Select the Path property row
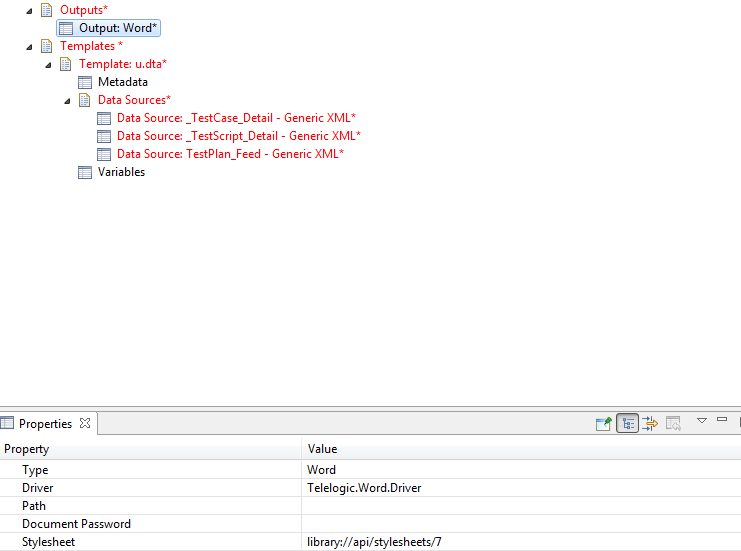741x551 pixels. [370, 506]
